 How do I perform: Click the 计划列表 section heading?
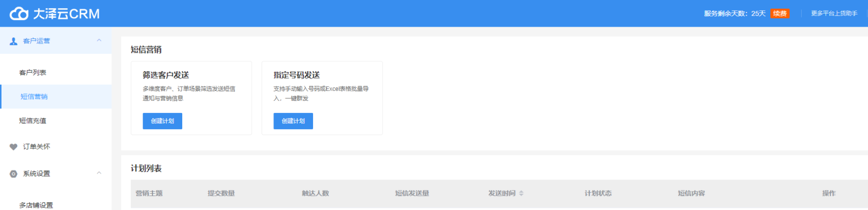point(146,168)
